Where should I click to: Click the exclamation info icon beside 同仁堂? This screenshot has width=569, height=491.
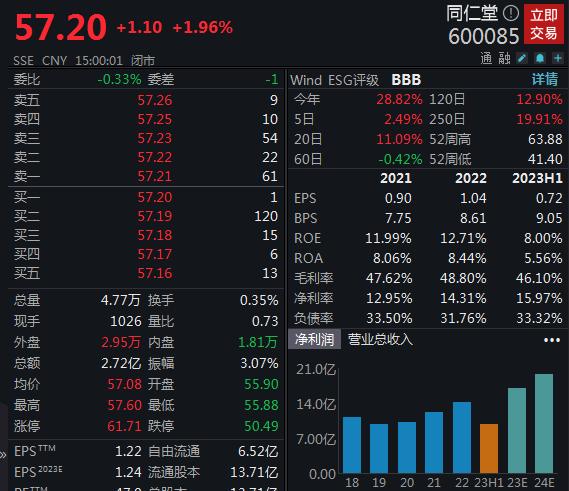pos(511,13)
